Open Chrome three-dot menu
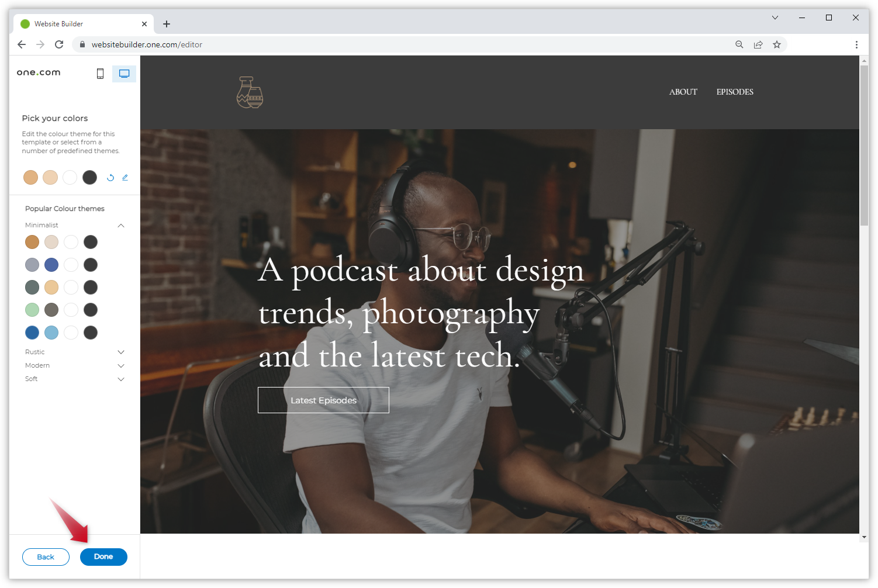This screenshot has width=878, height=588. coord(856,44)
